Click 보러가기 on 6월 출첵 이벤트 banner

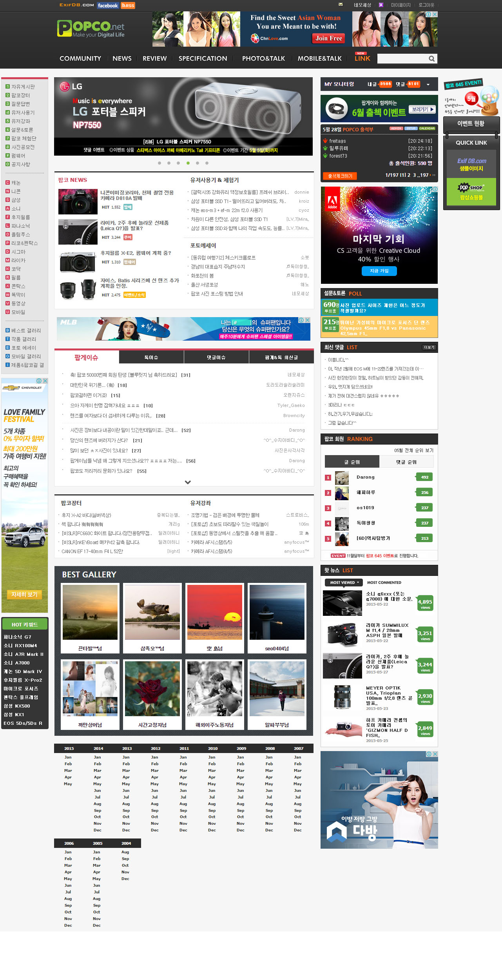[x=422, y=109]
